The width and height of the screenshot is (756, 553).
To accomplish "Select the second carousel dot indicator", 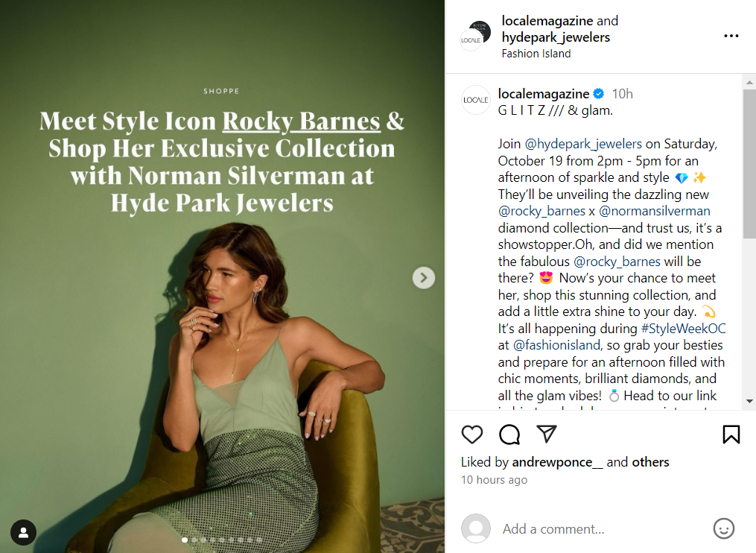I will [194, 540].
